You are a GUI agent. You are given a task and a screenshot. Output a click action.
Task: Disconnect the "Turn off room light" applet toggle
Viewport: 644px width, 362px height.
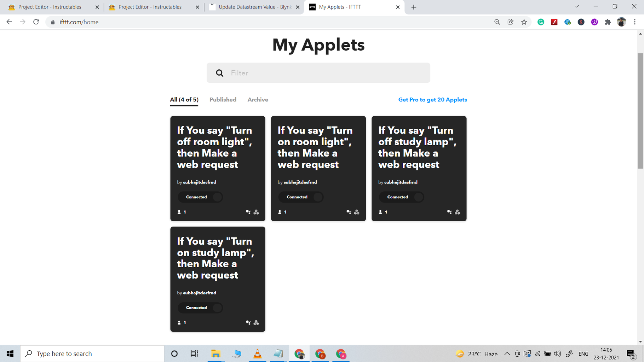(200, 197)
